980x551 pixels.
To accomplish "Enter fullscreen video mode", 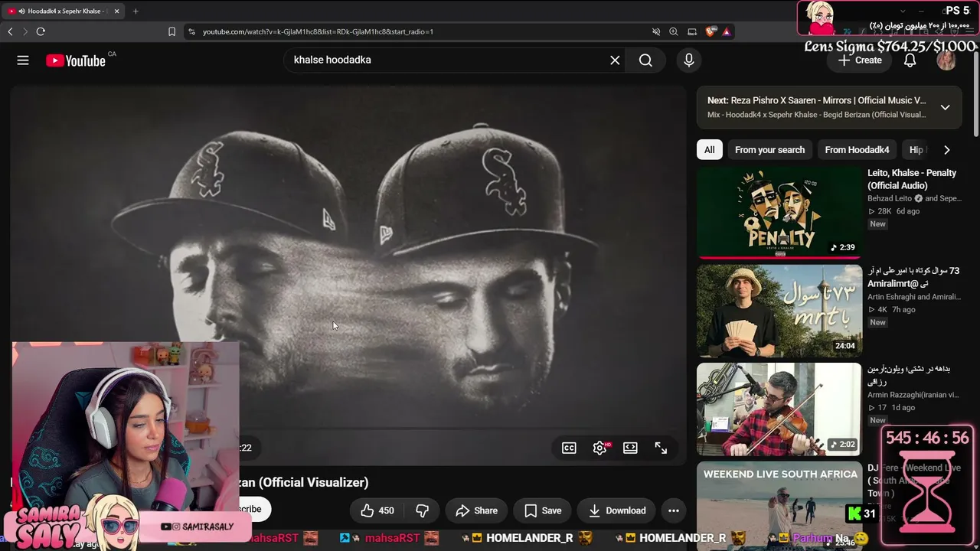I will (x=661, y=448).
